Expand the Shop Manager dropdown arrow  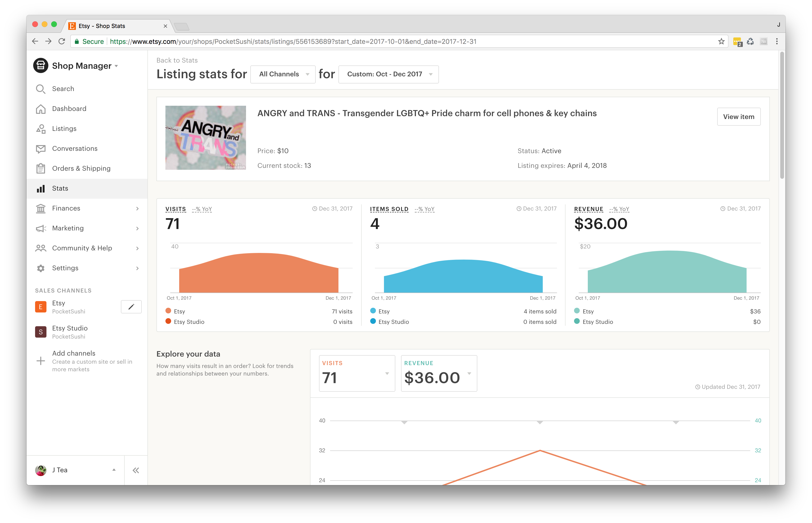[x=116, y=66]
